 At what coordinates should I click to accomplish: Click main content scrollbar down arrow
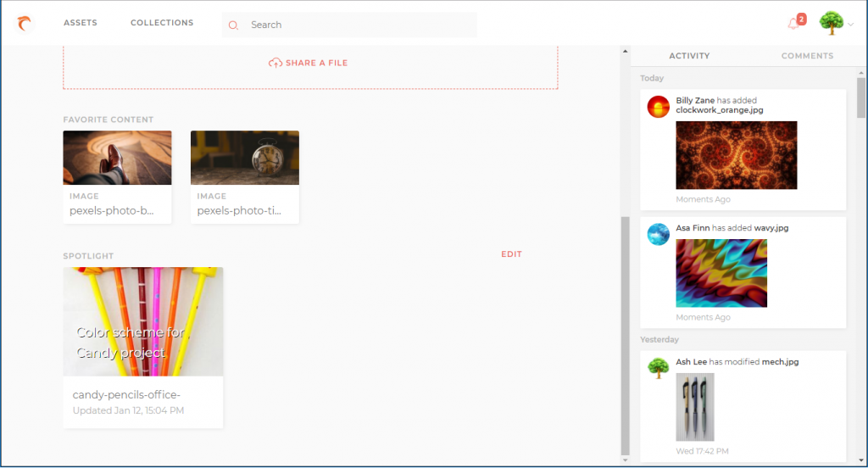coord(626,460)
